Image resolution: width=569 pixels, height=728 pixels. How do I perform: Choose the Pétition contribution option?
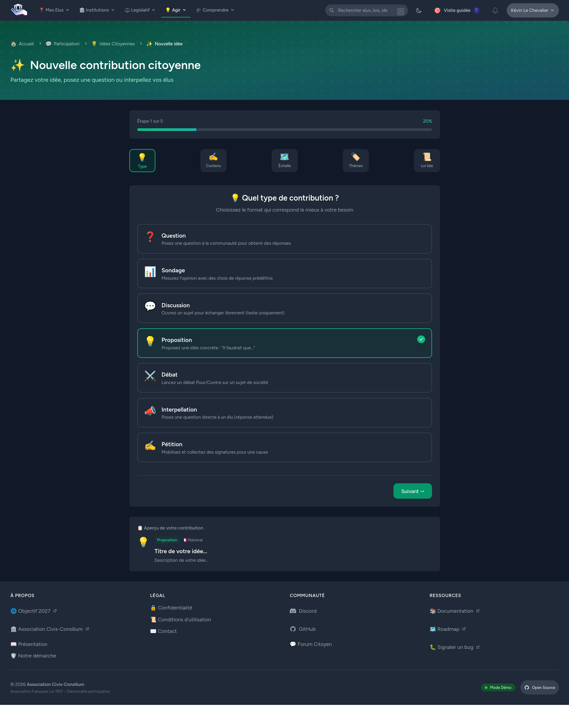click(x=284, y=447)
